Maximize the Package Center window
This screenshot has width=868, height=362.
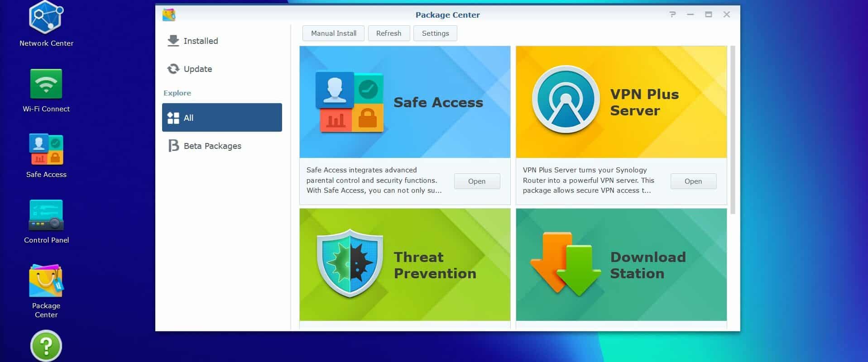(709, 14)
